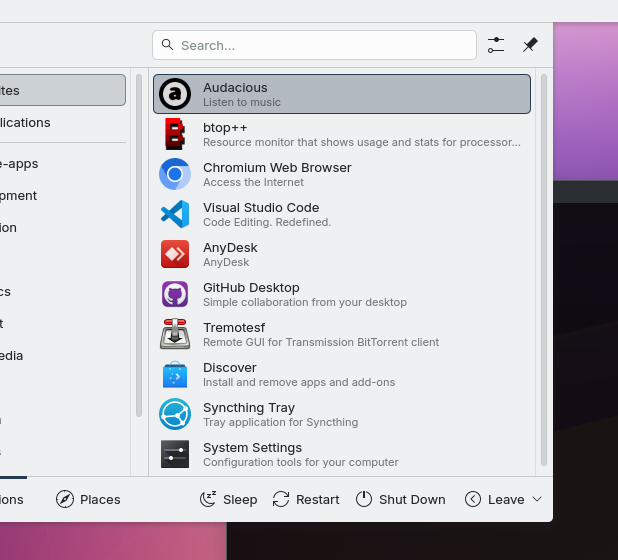This screenshot has width=618, height=560.
Task: Open the AnyDesk app icon
Action: pos(175,254)
